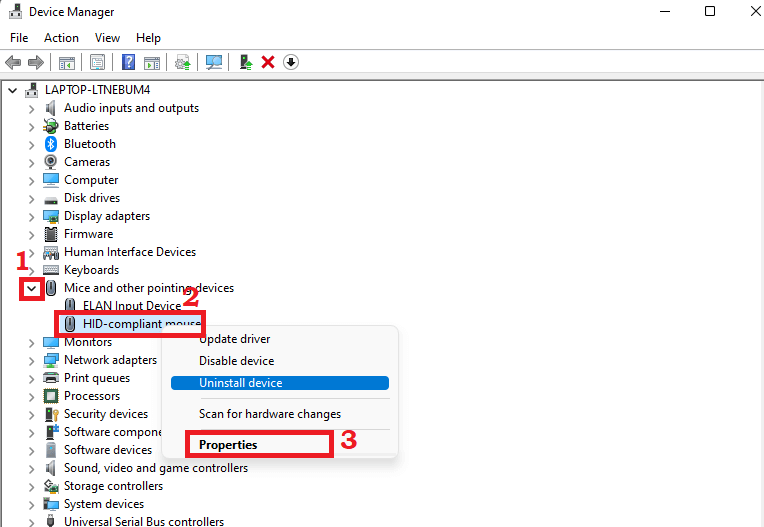
Task: Open the View menu
Action: (x=107, y=38)
